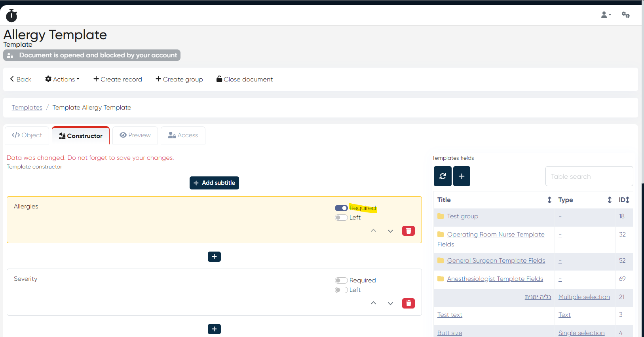Move the Allergies field up
This screenshot has height=337, width=644.
373,231
